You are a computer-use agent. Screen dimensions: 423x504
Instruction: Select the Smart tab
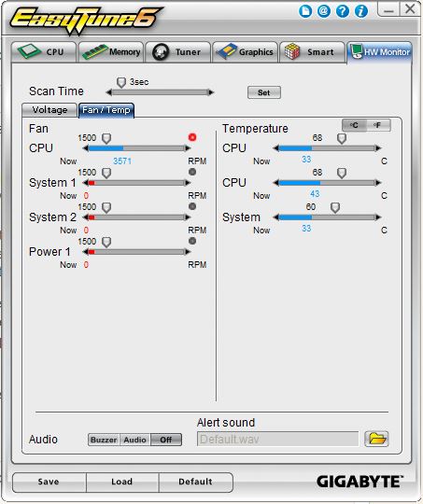click(312, 51)
